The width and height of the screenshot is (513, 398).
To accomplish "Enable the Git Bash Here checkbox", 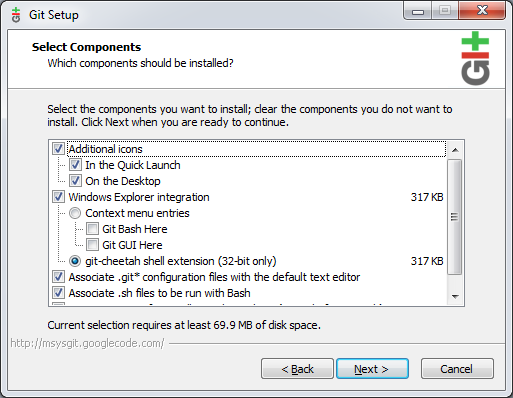I will tap(92, 229).
